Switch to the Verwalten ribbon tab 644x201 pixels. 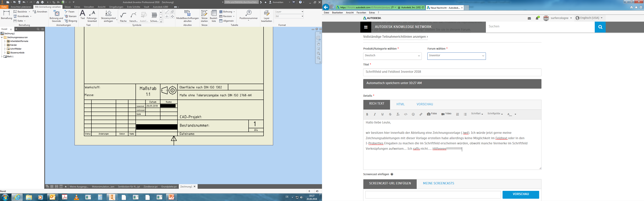(89, 7)
